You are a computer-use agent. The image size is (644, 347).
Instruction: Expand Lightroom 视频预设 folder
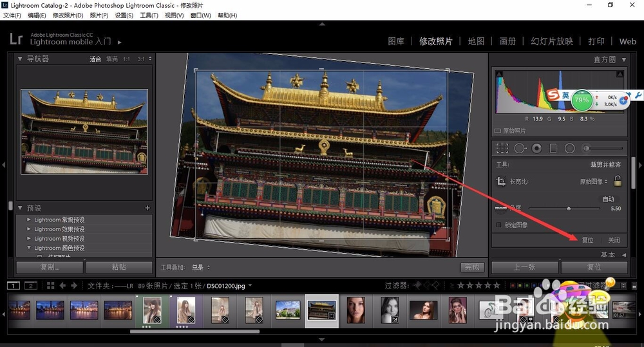click(29, 238)
